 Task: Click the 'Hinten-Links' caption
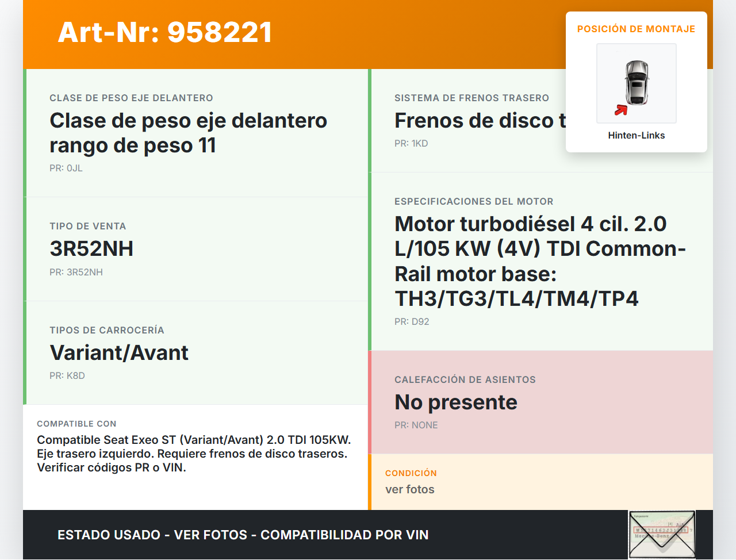pos(637,135)
